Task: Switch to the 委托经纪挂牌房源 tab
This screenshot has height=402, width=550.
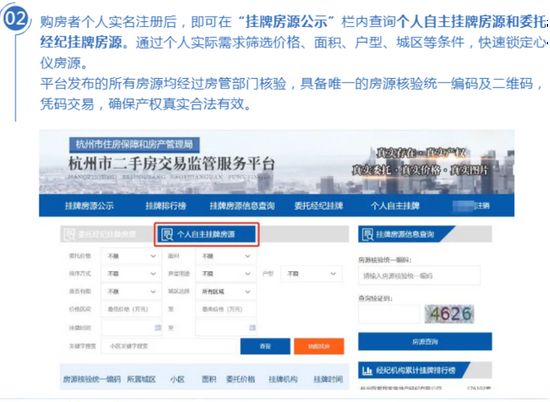Action: tap(107, 234)
